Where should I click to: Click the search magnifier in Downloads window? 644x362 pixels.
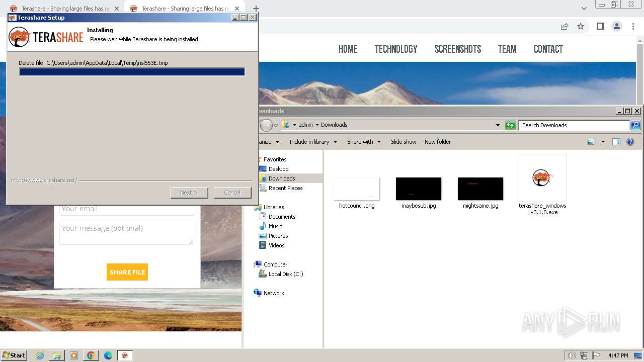click(x=635, y=125)
